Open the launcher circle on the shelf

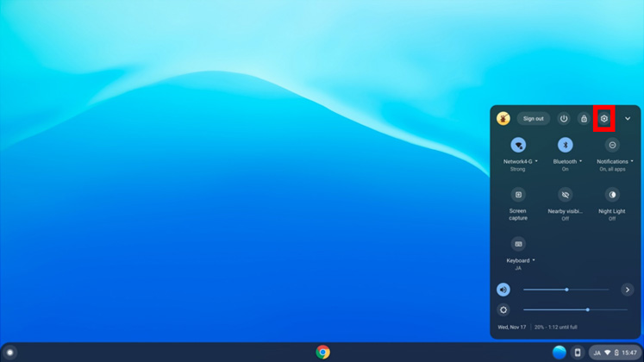pos(10,353)
